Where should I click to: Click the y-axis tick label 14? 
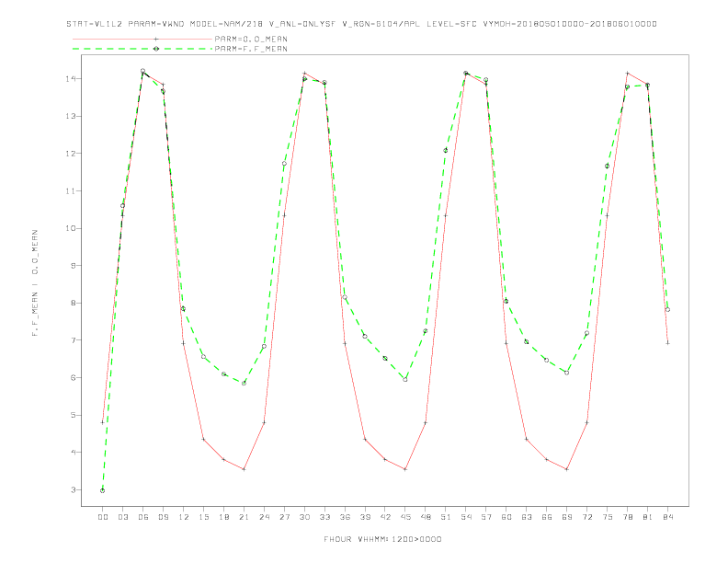tap(71, 79)
